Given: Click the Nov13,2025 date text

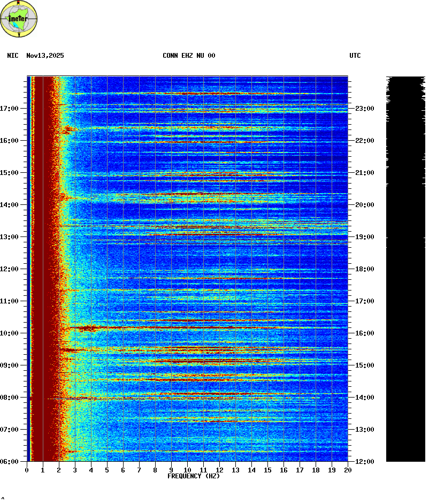Looking at the screenshot, I should [45, 56].
